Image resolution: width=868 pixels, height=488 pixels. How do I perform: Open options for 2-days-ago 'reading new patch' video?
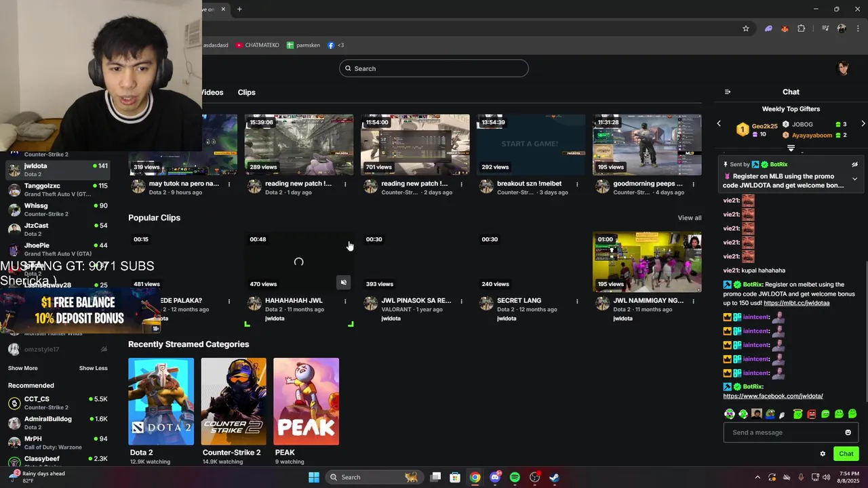pos(461,184)
